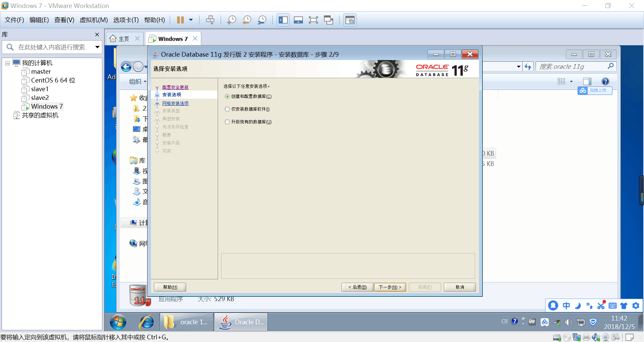This screenshot has width=644, height=342.
Task: Click the 后退(B) button
Action: pyautogui.click(x=358, y=287)
